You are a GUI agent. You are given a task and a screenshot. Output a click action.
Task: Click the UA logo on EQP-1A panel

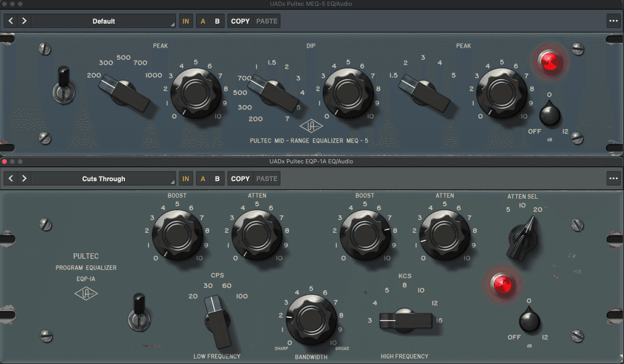click(86, 294)
